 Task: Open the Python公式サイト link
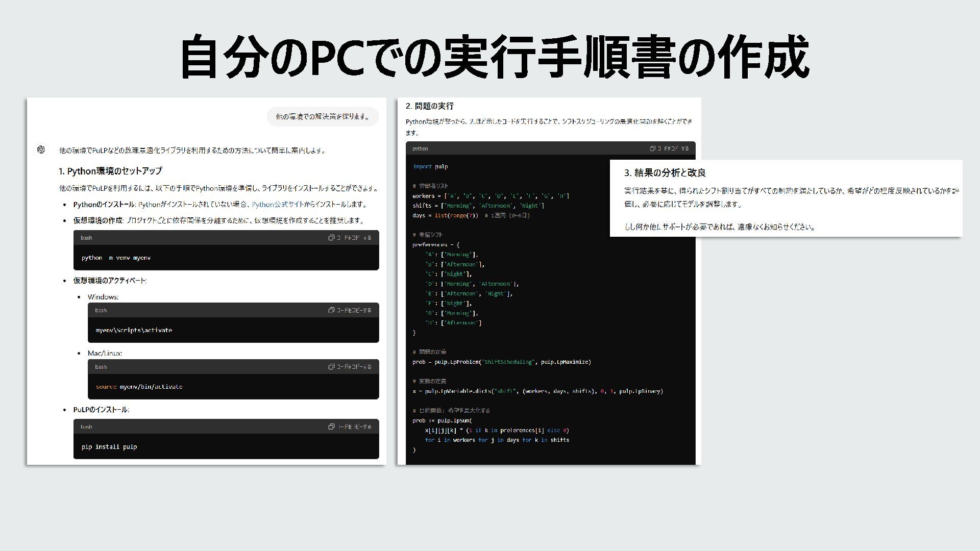pos(278,205)
